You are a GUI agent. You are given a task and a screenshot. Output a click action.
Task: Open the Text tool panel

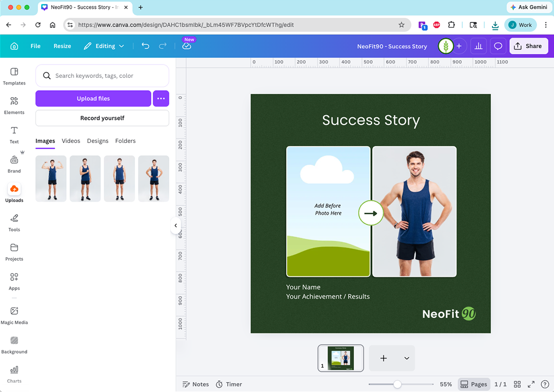(x=14, y=134)
